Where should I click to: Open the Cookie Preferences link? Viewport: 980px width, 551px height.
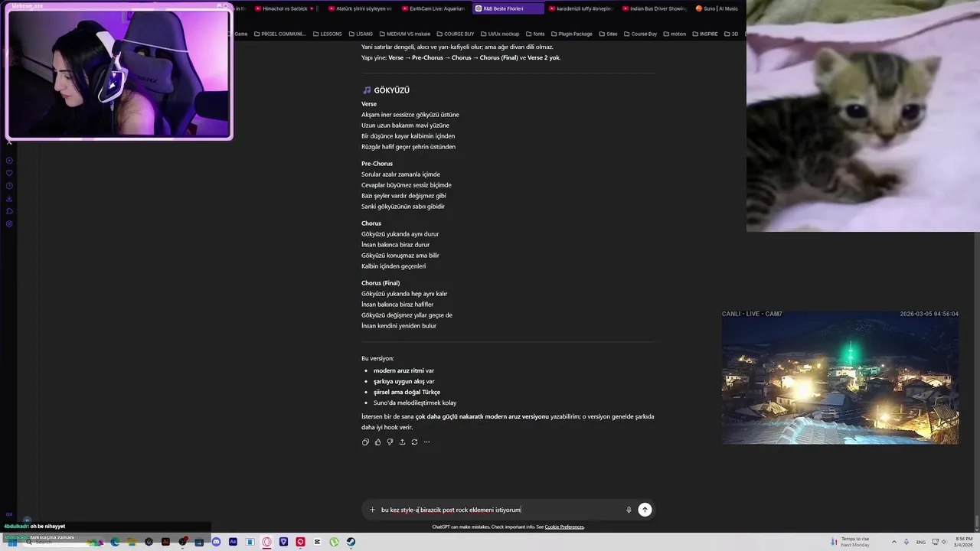click(564, 527)
